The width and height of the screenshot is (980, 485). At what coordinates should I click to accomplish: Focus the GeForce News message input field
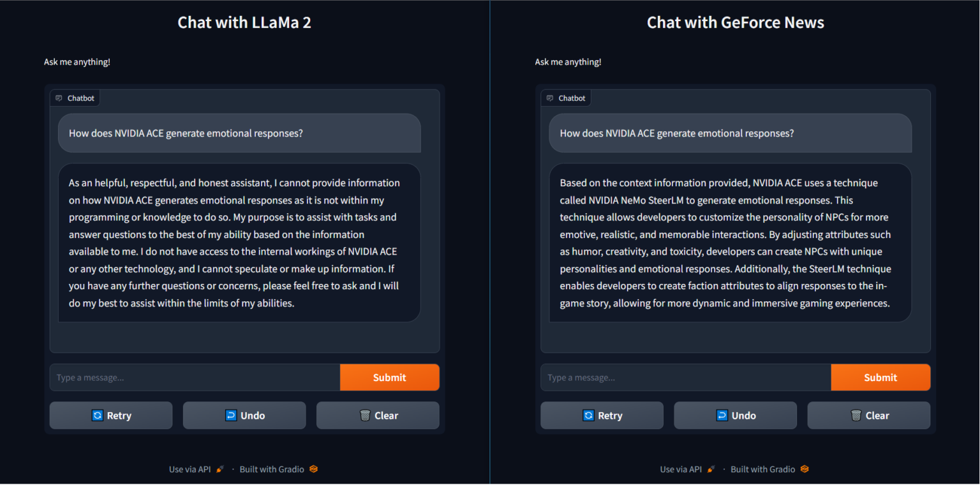[683, 377]
